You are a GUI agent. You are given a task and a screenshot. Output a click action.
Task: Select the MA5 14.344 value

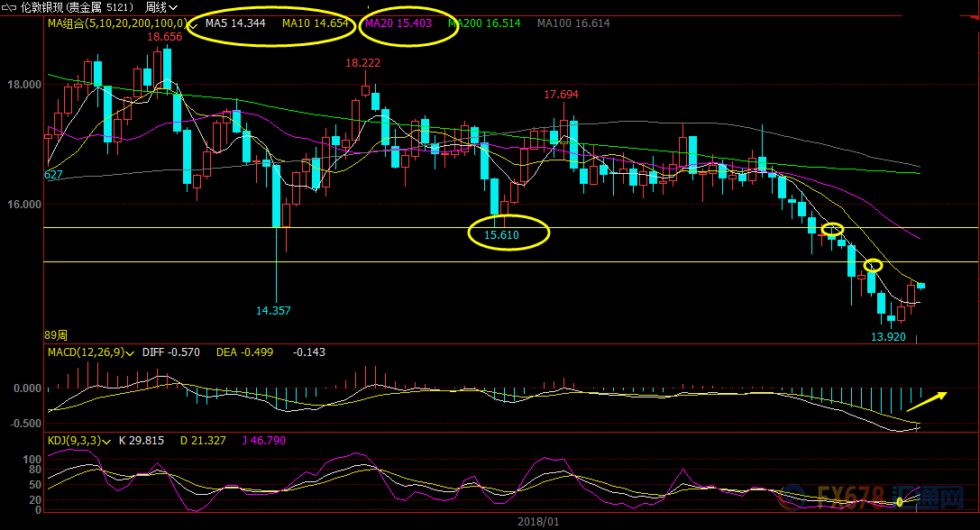pos(235,23)
